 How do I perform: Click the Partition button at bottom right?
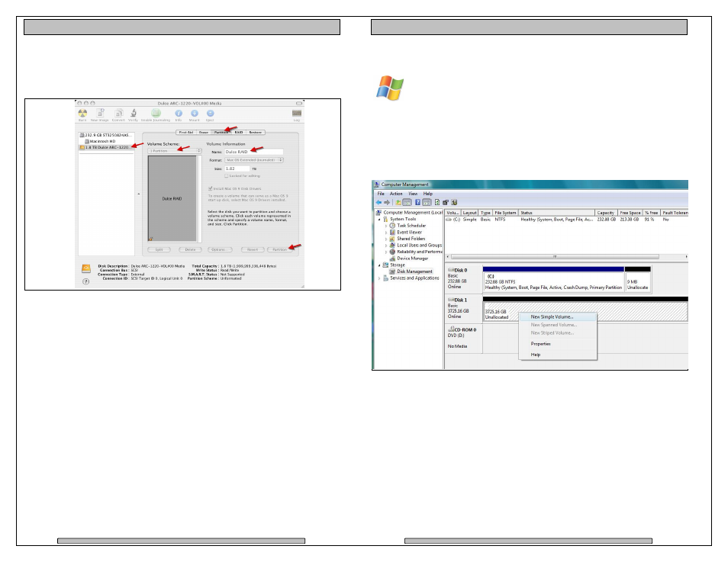pyautogui.click(x=279, y=249)
